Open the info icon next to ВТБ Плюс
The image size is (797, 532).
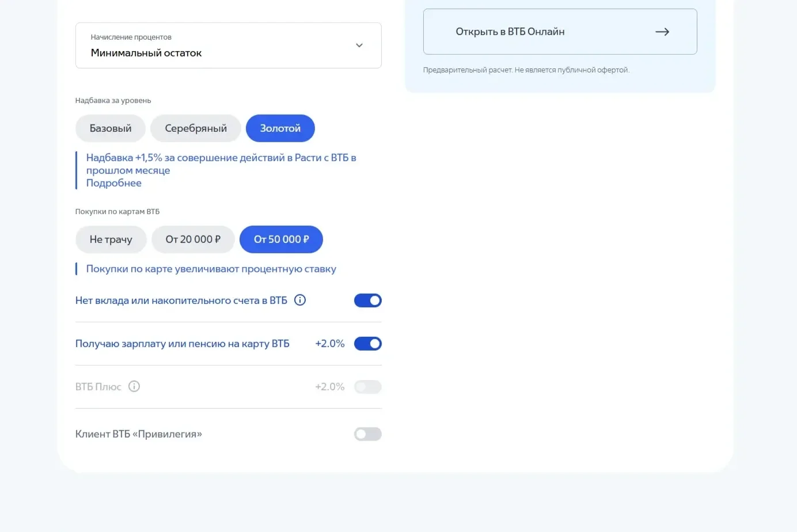pos(134,386)
